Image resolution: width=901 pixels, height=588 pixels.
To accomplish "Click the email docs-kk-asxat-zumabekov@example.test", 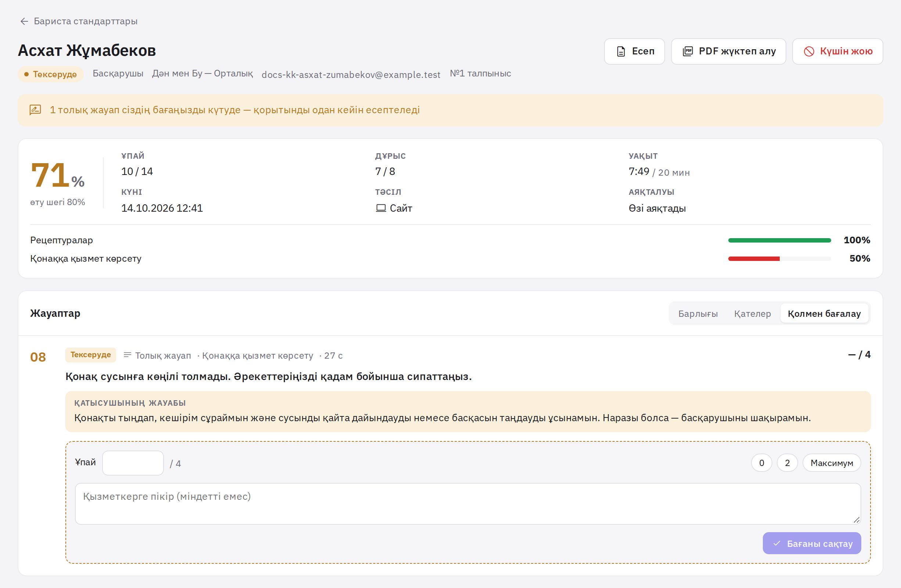I will click(351, 75).
